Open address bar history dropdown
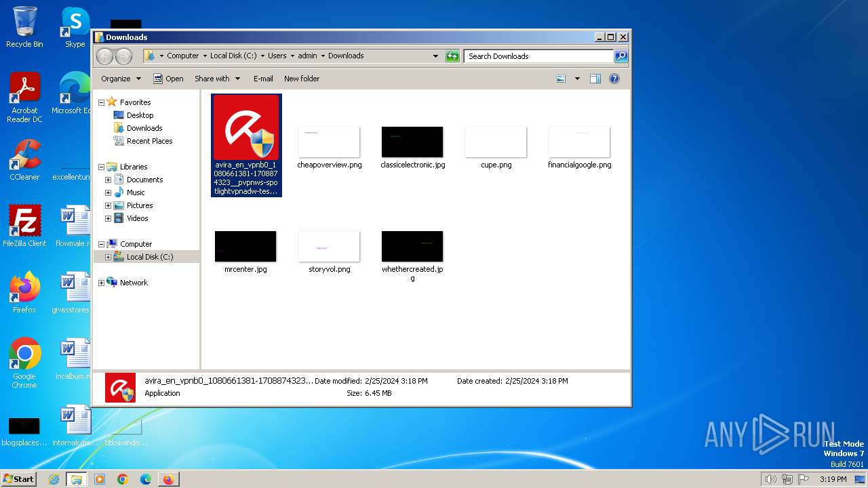 pyautogui.click(x=435, y=56)
